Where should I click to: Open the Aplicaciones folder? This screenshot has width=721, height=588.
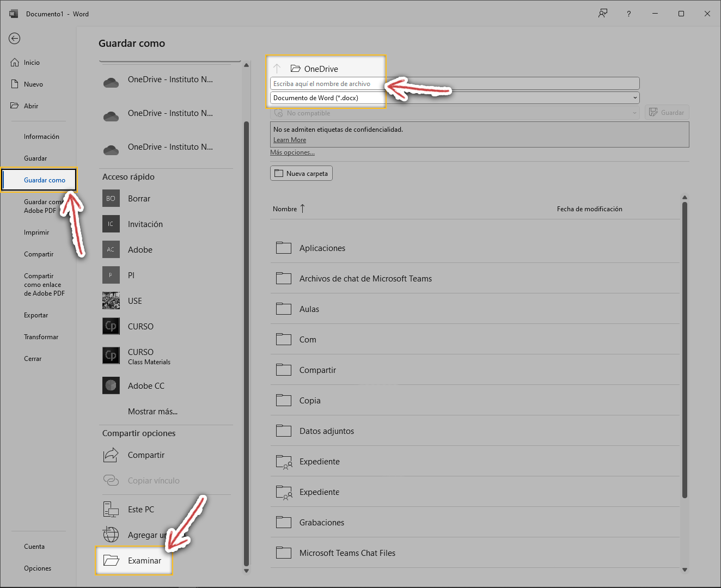pos(322,248)
